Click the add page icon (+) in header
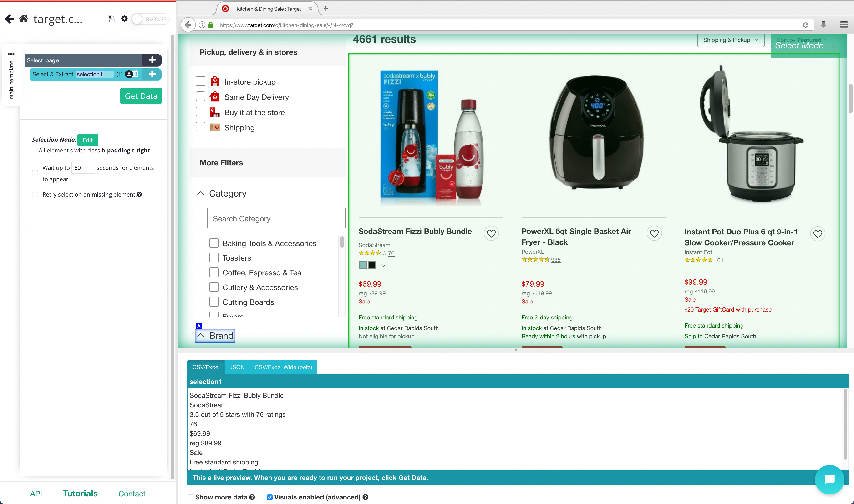 coord(152,60)
